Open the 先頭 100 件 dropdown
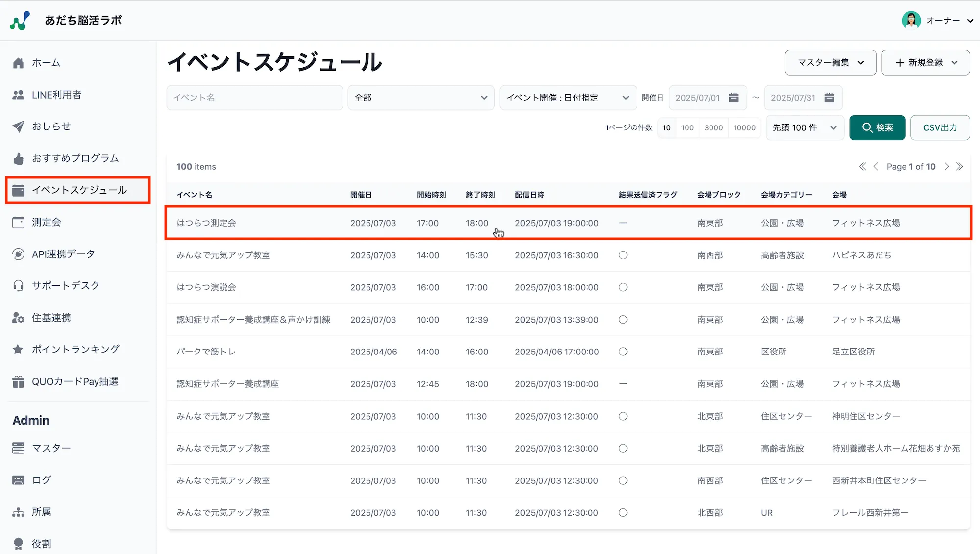 coord(804,127)
